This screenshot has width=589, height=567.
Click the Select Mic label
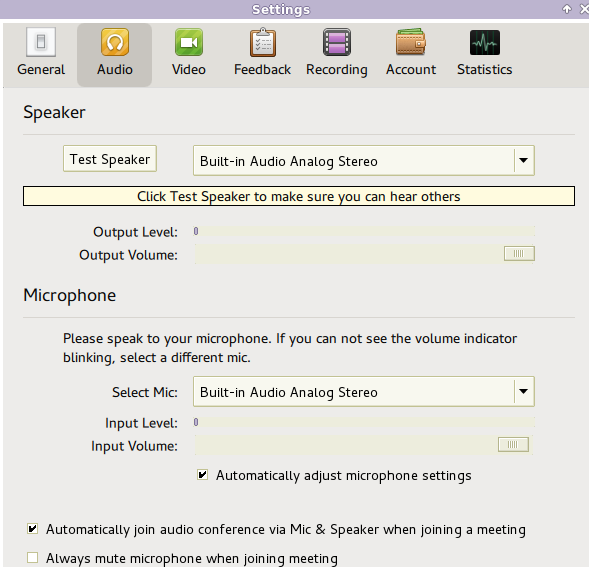coord(145,392)
